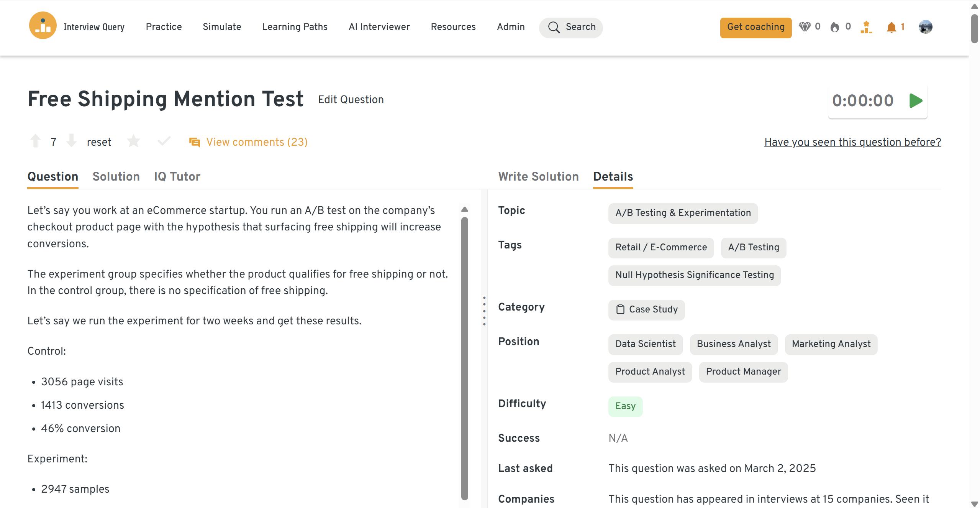Open the user profile avatar
The width and height of the screenshot is (980, 508).
[925, 27]
